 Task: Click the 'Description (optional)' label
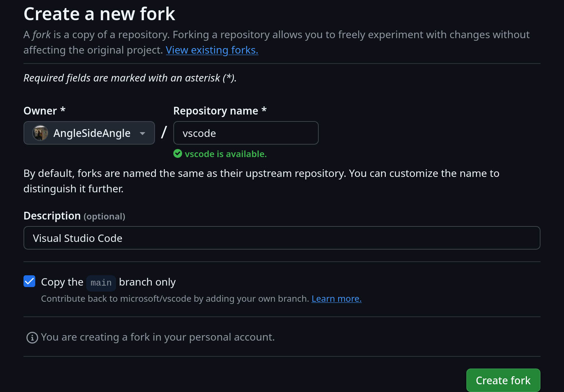point(74,216)
